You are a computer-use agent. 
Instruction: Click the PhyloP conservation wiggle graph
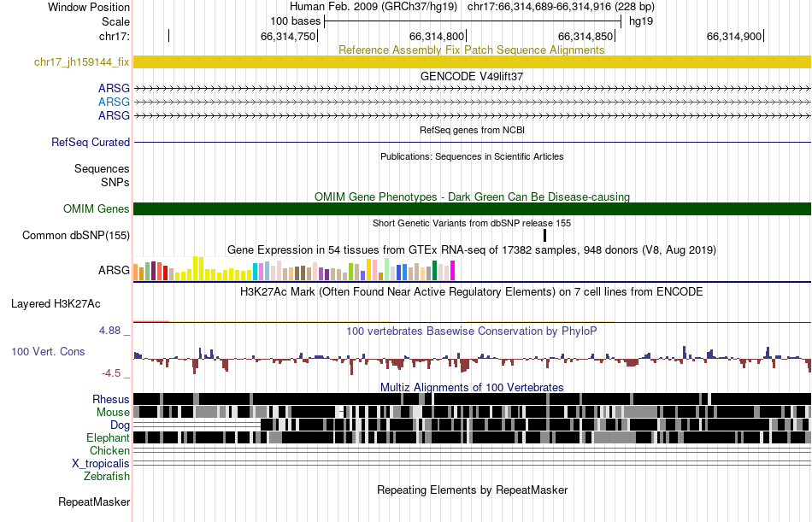point(472,359)
